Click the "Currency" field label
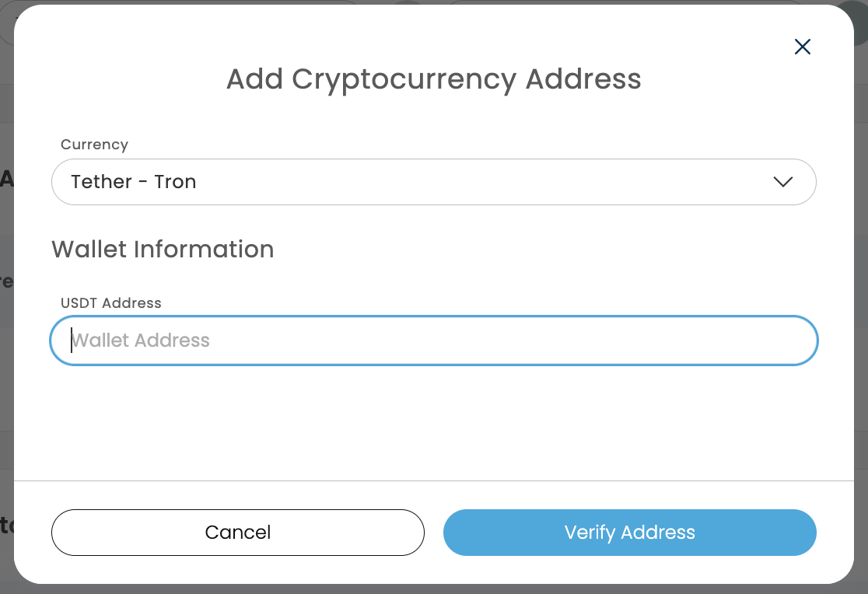Screen dimensions: 868x594 [94, 145]
